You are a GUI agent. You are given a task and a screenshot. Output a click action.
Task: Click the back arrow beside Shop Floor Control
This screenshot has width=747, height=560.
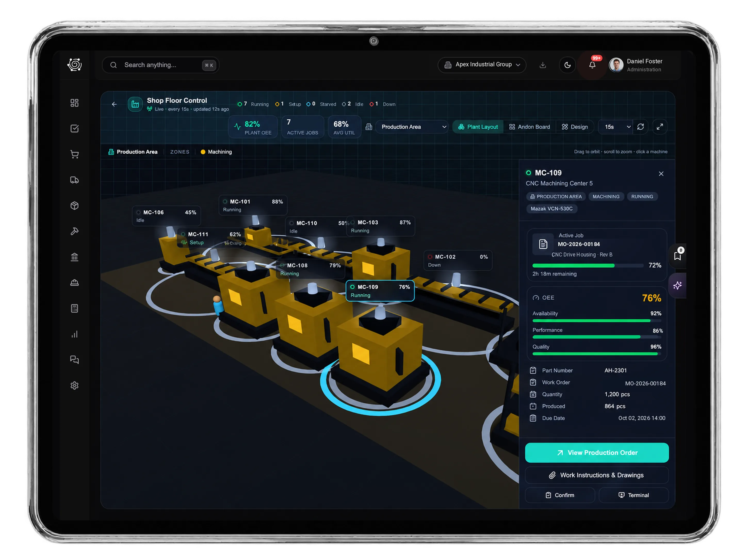tap(114, 104)
